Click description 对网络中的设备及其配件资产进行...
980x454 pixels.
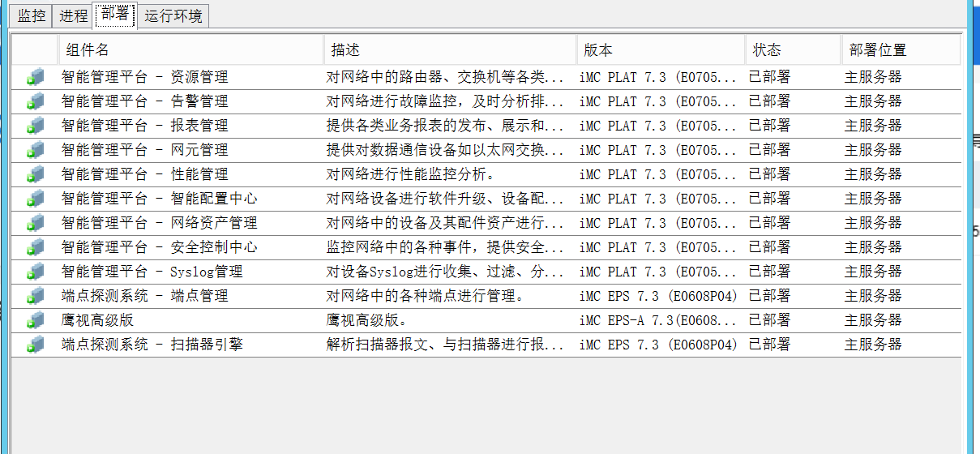[x=445, y=223]
